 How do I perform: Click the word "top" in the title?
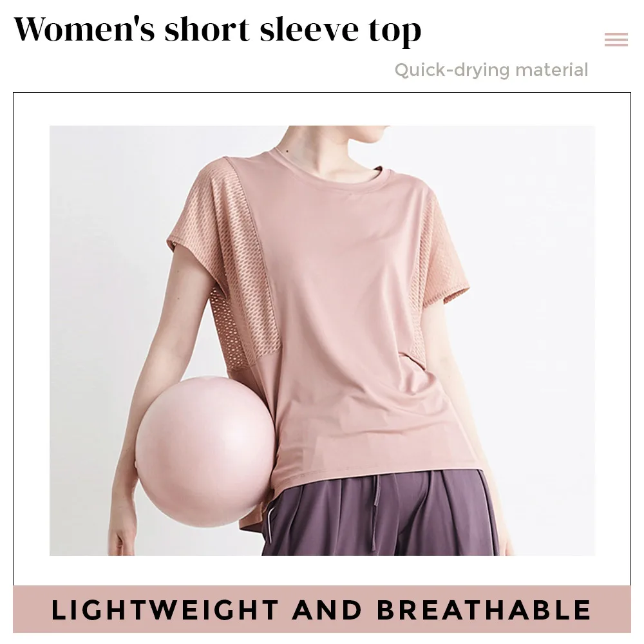395,32
